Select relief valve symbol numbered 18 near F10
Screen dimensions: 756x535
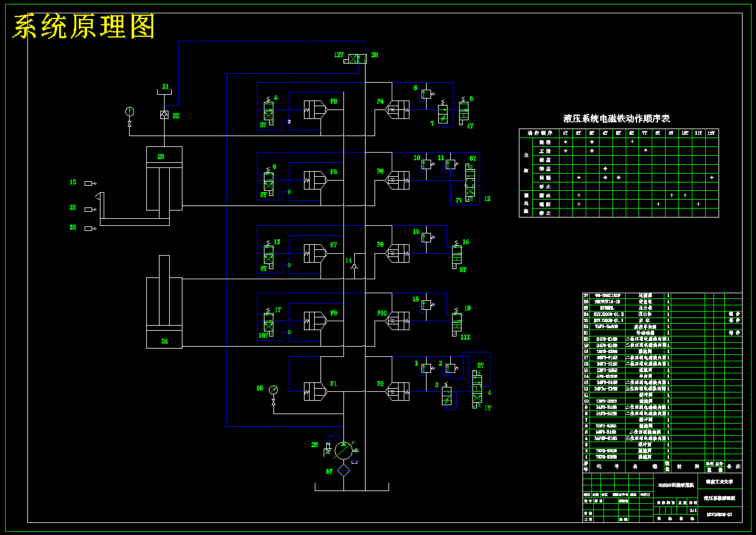pos(427,305)
